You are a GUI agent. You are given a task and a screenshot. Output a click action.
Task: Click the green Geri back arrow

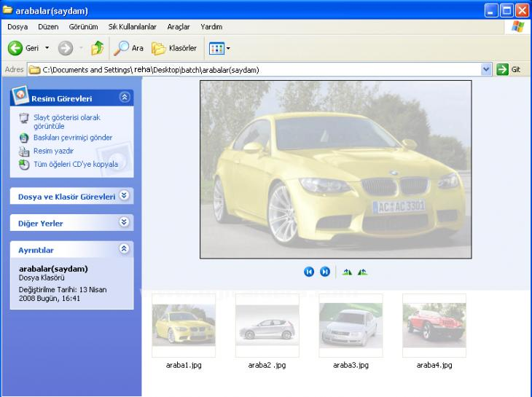coord(15,48)
